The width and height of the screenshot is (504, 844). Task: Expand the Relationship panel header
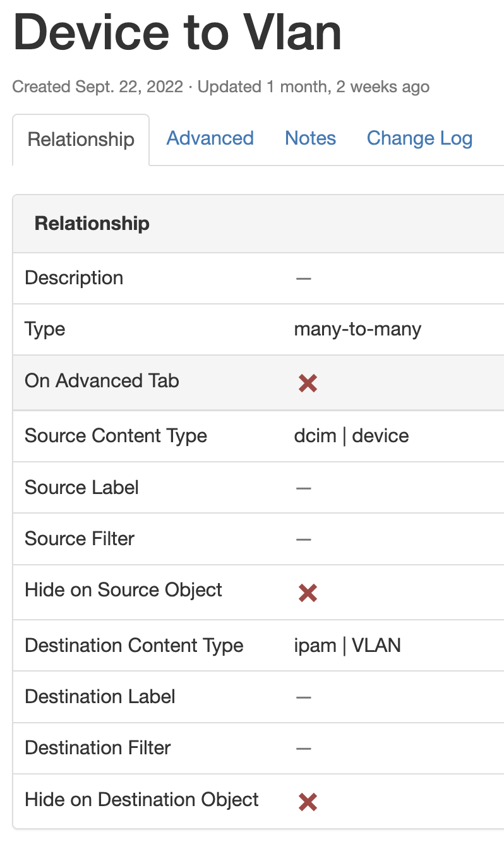pyautogui.click(x=92, y=223)
